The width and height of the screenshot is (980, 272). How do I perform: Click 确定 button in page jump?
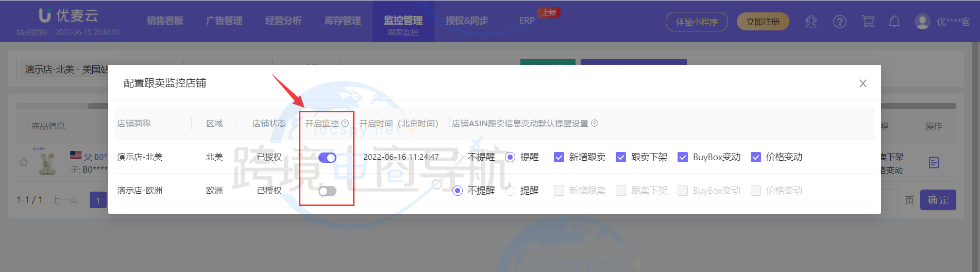point(938,200)
